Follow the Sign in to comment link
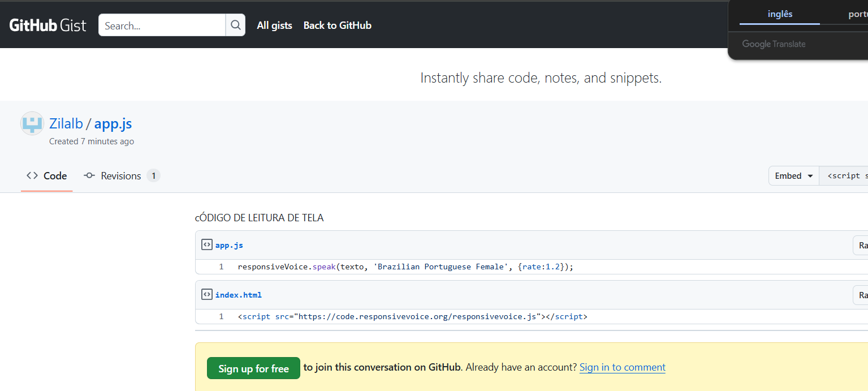 622,368
